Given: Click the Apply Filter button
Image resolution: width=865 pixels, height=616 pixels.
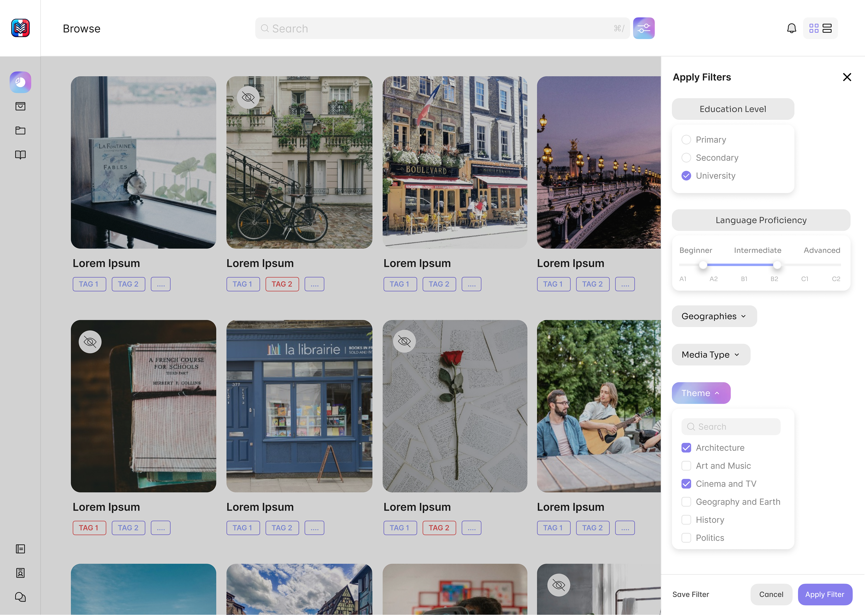Looking at the screenshot, I should pos(825,595).
